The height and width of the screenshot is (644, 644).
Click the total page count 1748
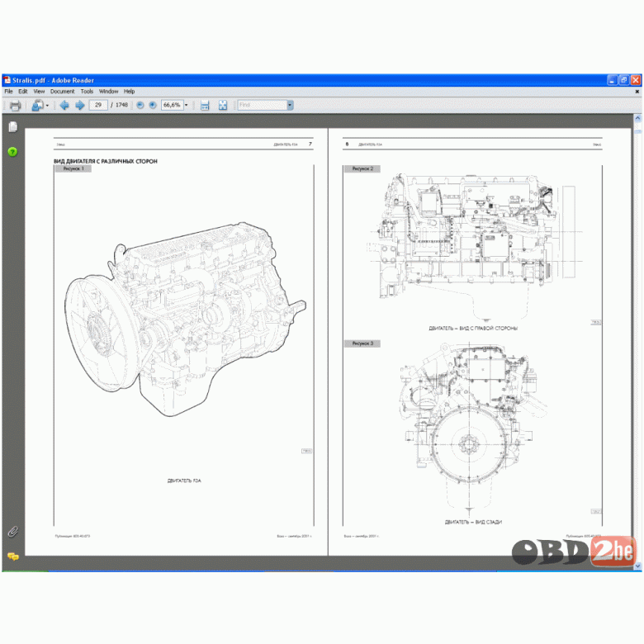pos(121,105)
